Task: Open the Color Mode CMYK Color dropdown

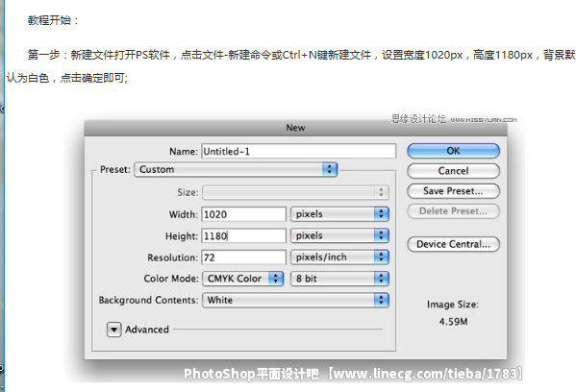Action: [x=243, y=279]
